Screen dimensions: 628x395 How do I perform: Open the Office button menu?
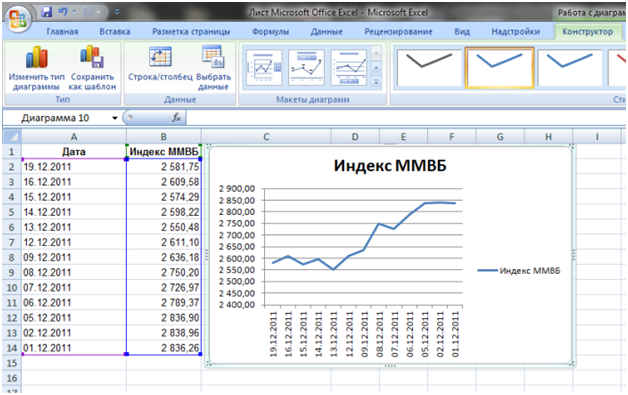tap(18, 18)
